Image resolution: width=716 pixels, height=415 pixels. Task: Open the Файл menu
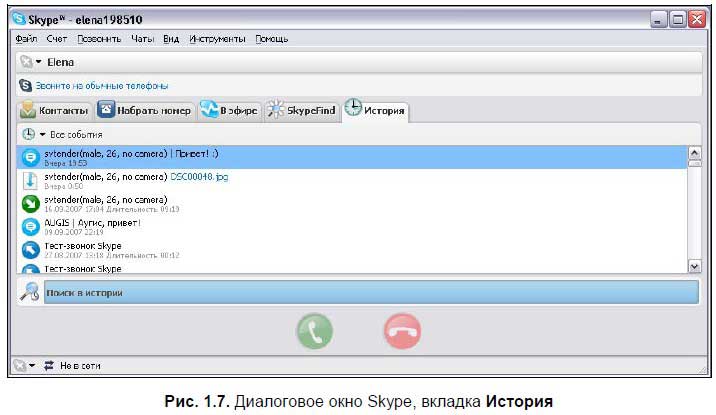pos(27,39)
